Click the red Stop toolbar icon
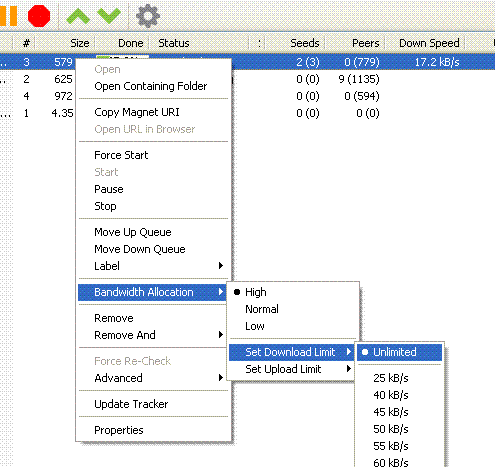Image resolution: width=498 pixels, height=467 pixels. [39, 16]
